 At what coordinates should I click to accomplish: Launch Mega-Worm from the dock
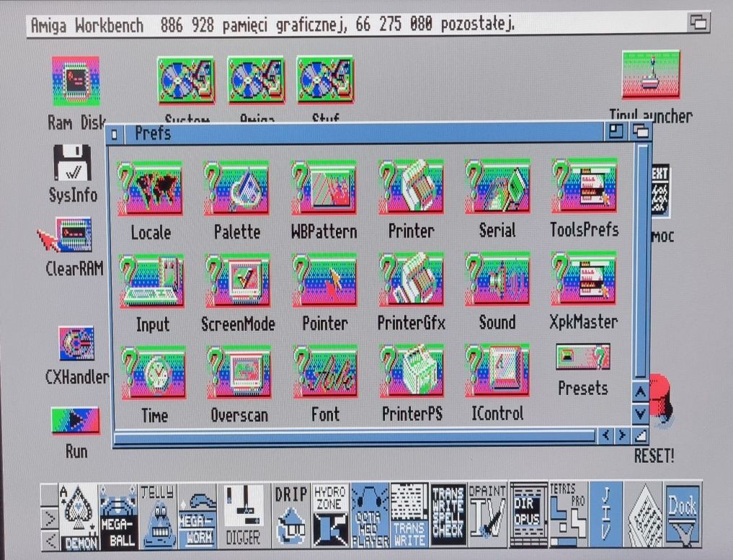197,516
